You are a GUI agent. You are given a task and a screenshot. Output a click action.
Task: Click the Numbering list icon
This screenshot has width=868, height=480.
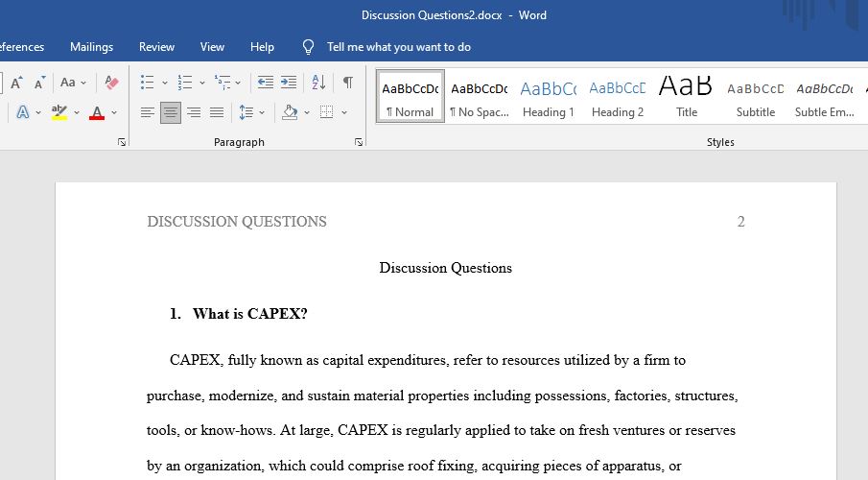point(184,83)
